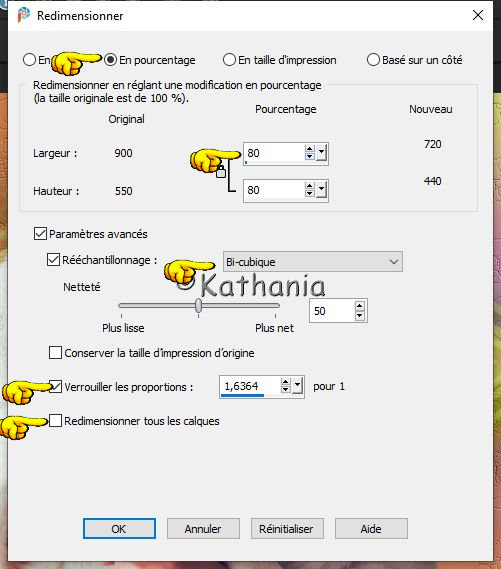Screen dimensions: 501x569
Task: Toggle the aspect lock icon between percentage fields
Action: click(221, 171)
